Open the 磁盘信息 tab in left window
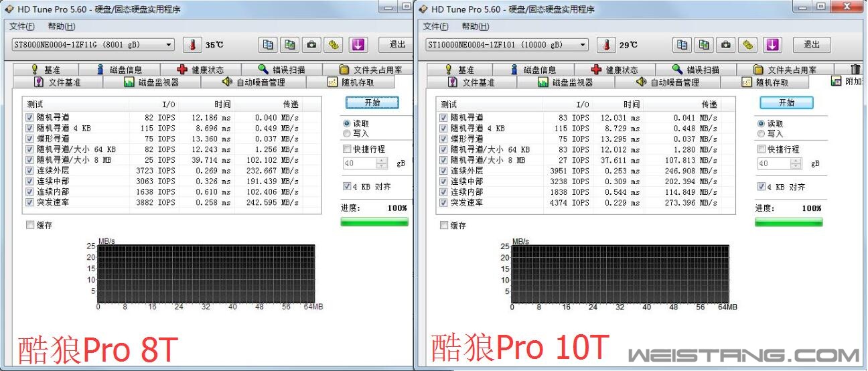The height and width of the screenshot is (371, 868). click(x=119, y=70)
